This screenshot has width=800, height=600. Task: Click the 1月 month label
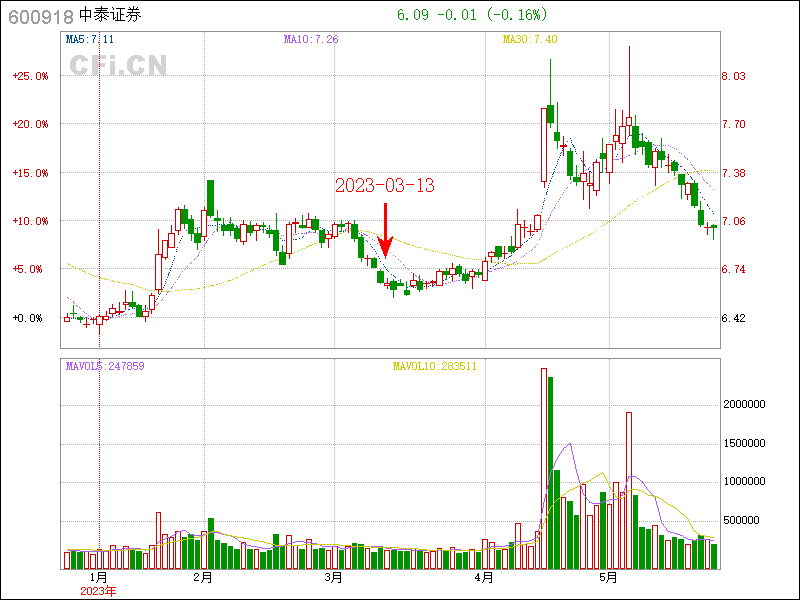tap(98, 578)
